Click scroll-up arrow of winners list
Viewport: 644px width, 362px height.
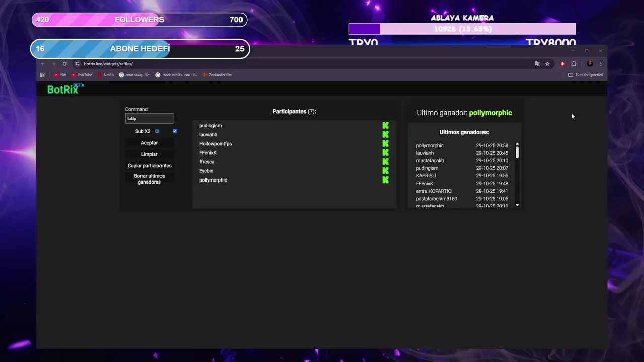(x=517, y=144)
